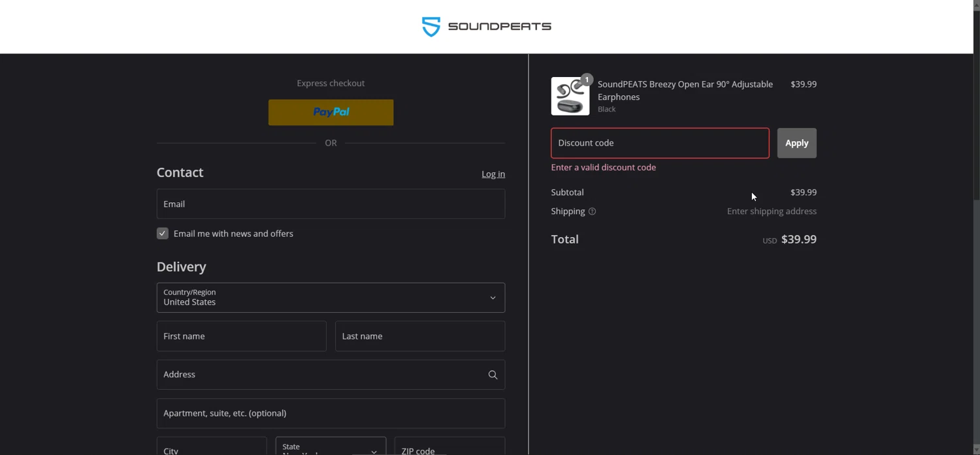Open the Log in link
The image size is (980, 455).
(x=493, y=174)
